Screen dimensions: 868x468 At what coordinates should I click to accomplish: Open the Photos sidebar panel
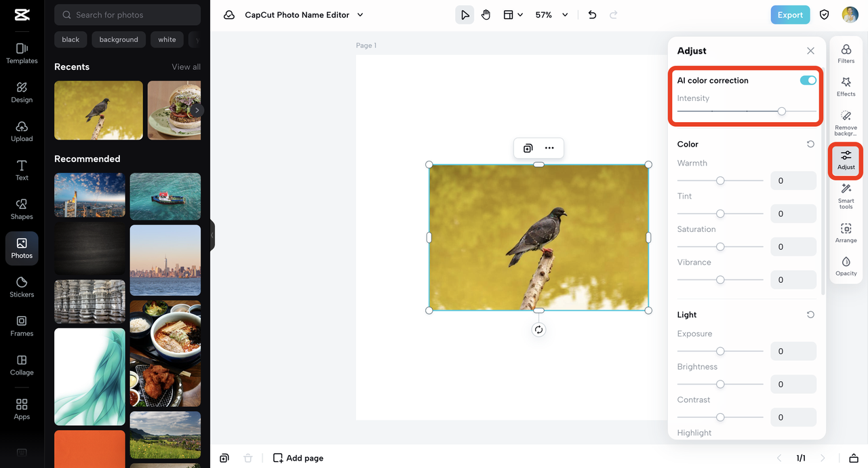(22, 248)
